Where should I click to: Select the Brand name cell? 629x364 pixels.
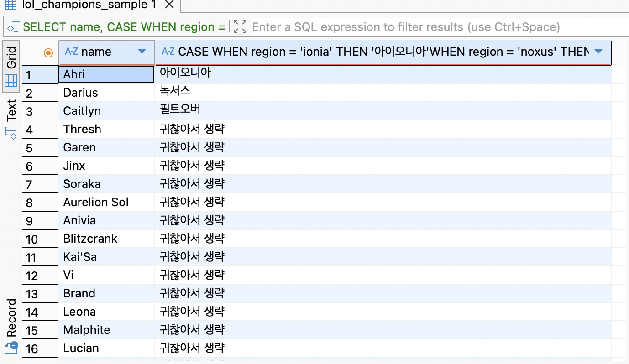(106, 293)
